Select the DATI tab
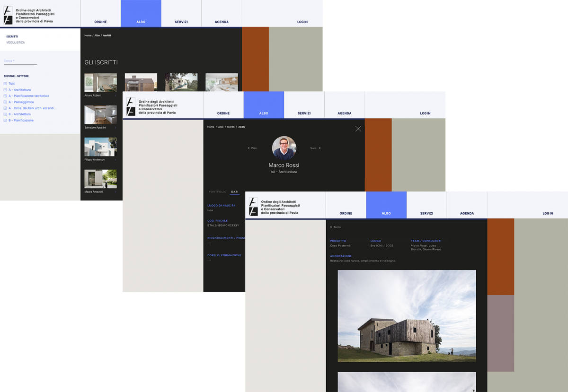568x392 pixels. point(235,192)
